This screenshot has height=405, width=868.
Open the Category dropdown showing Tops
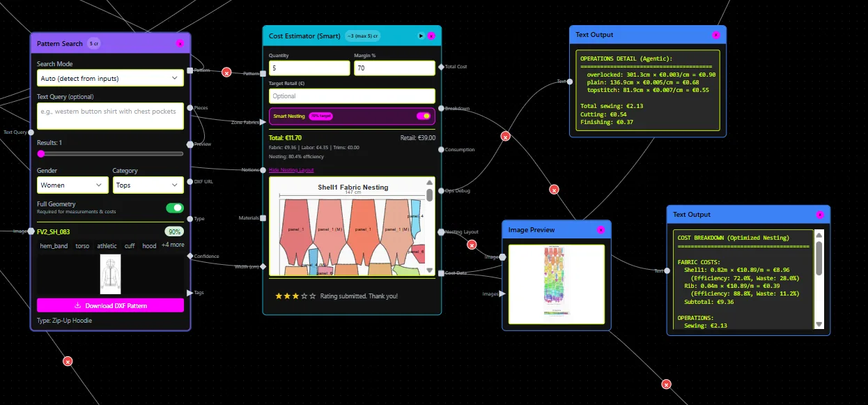[148, 185]
